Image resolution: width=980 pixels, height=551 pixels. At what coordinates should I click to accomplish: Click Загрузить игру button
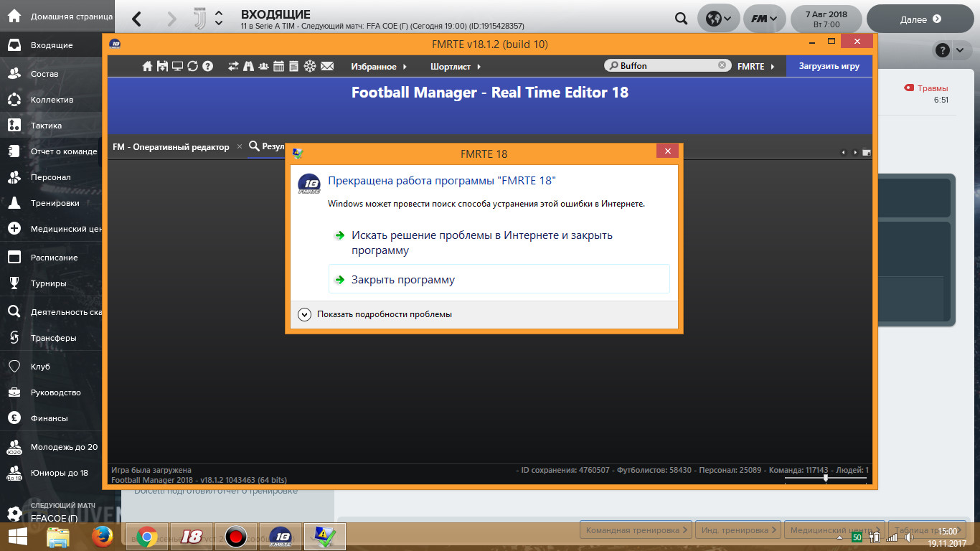click(x=829, y=66)
